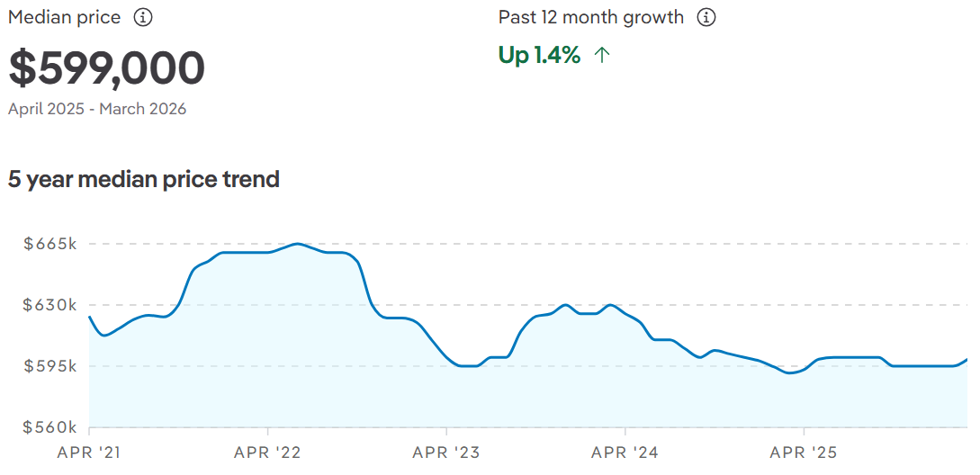This screenshot has height=475, width=980.
Task: Click the Median price label text
Action: (64, 17)
